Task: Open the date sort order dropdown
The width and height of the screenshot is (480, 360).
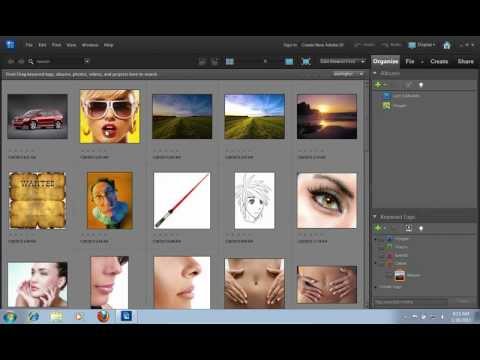Action: pos(343,61)
